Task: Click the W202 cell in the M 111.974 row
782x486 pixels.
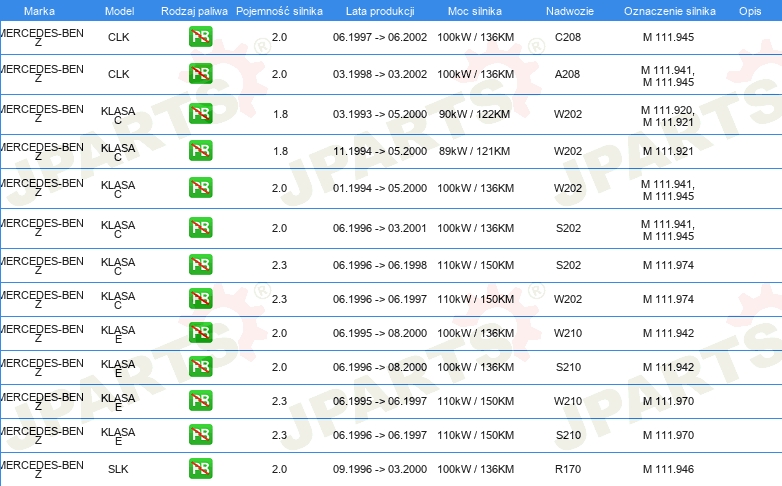Action: tap(568, 299)
